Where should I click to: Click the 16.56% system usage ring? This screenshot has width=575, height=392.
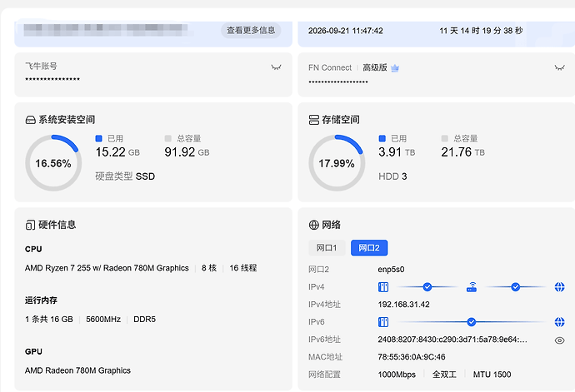[53, 163]
